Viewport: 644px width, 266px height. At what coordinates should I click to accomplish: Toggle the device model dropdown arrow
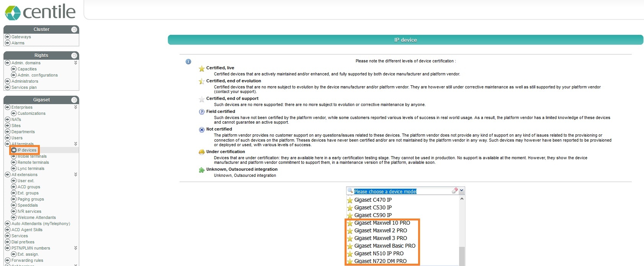462,191
